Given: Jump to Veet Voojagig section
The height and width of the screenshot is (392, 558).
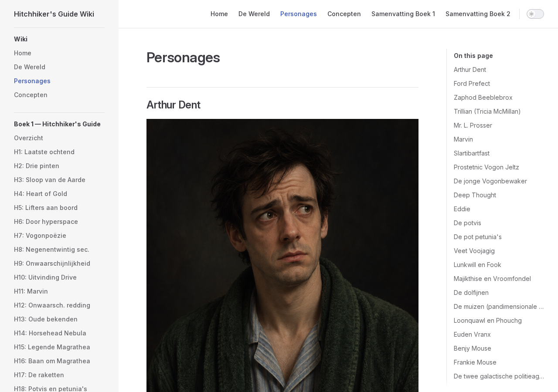Looking at the screenshot, I should point(474,251).
